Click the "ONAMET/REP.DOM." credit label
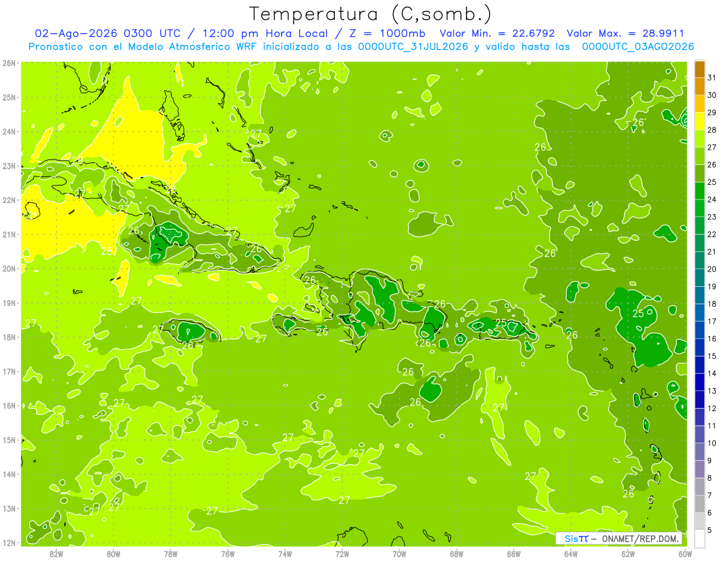 point(641,538)
